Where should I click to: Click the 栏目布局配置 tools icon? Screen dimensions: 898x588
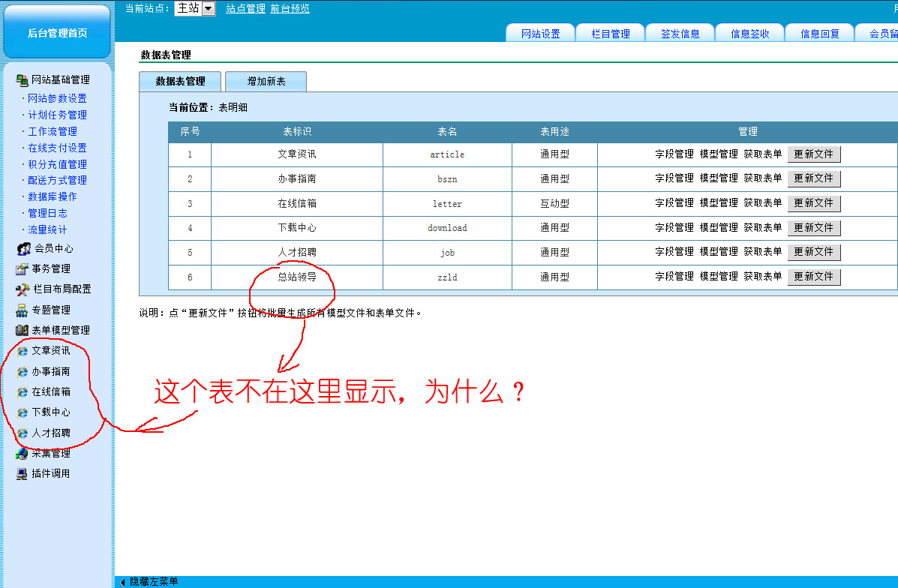click(22, 289)
